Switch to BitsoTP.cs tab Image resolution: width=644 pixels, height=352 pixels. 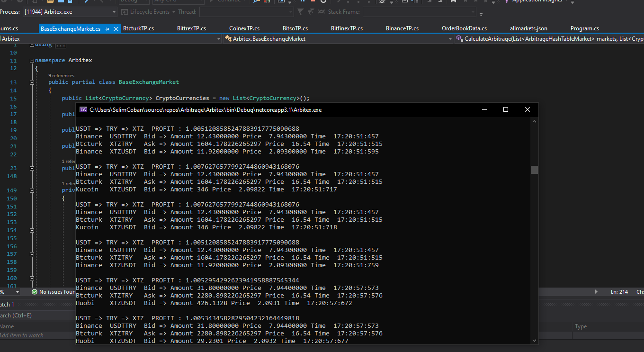click(295, 28)
